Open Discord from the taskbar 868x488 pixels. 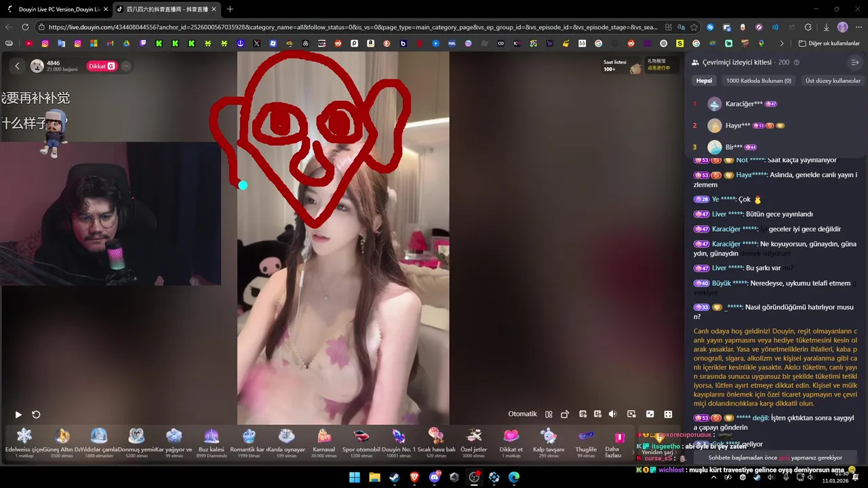pyautogui.click(x=434, y=477)
